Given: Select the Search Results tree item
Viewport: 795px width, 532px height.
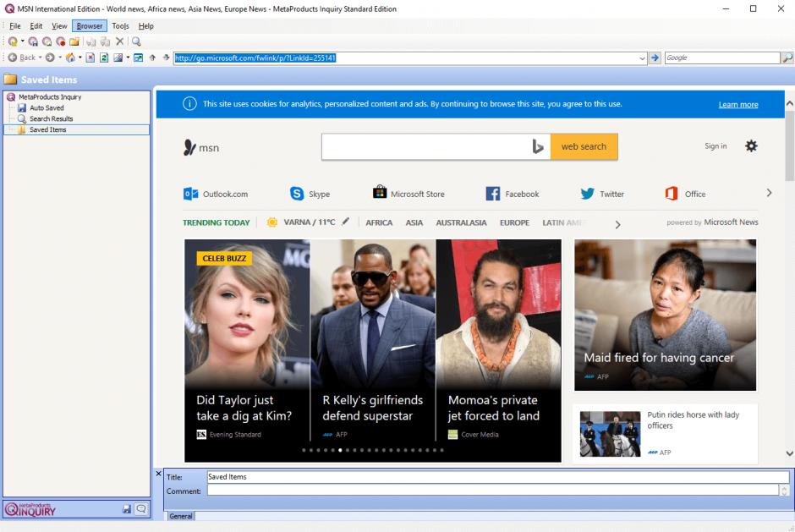Looking at the screenshot, I should pyautogui.click(x=51, y=118).
